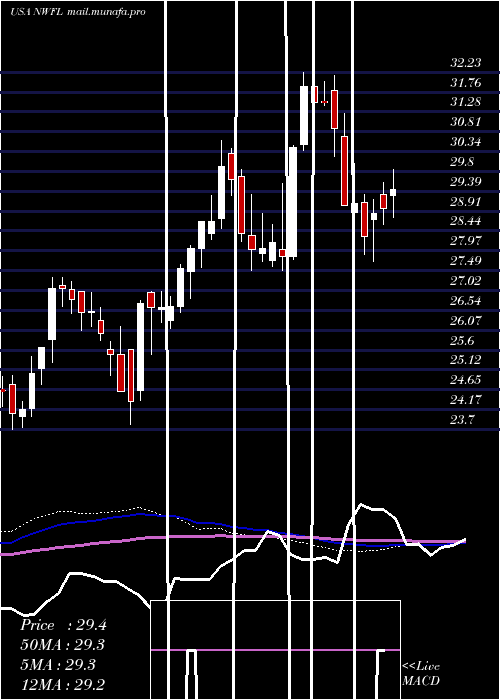
Task: Click the 32.23 price axis label
Action: pyautogui.click(x=466, y=62)
